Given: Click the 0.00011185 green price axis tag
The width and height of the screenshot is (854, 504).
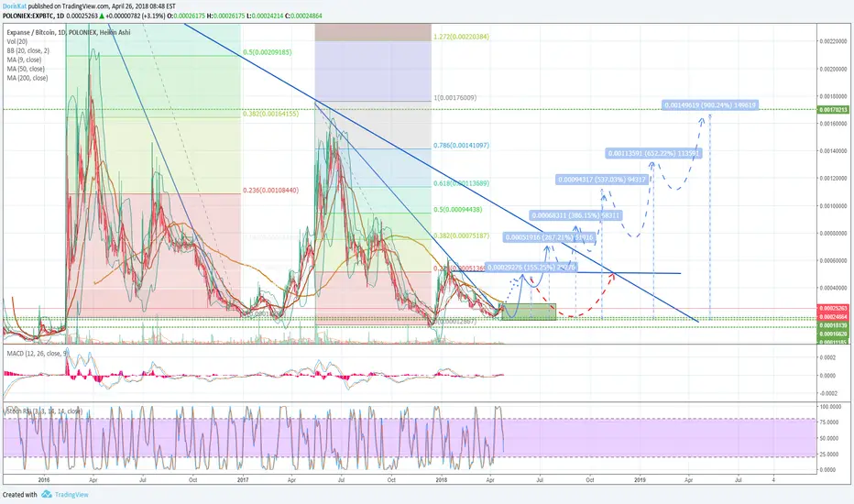Looking at the screenshot, I should tap(833, 342).
